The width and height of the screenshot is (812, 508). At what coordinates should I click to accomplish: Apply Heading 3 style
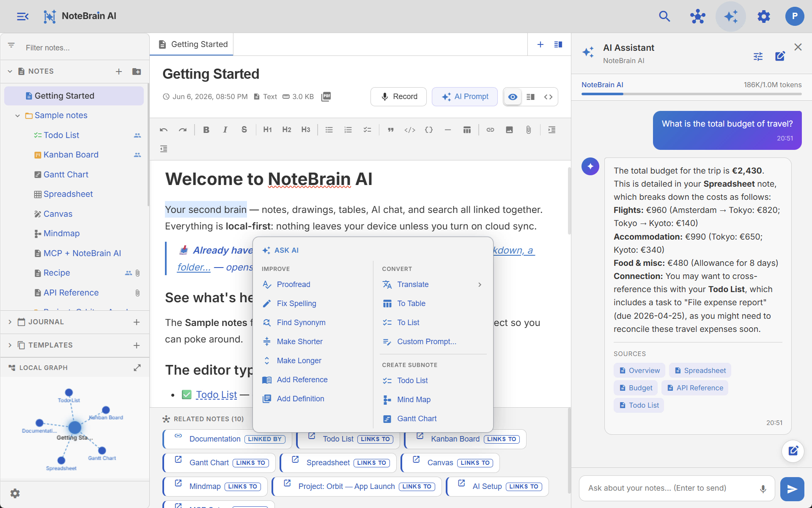pos(306,130)
